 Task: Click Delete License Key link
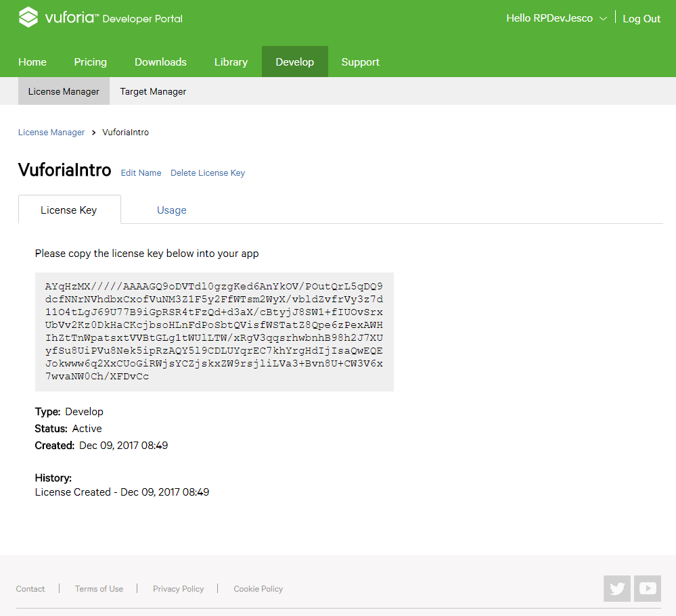[208, 172]
